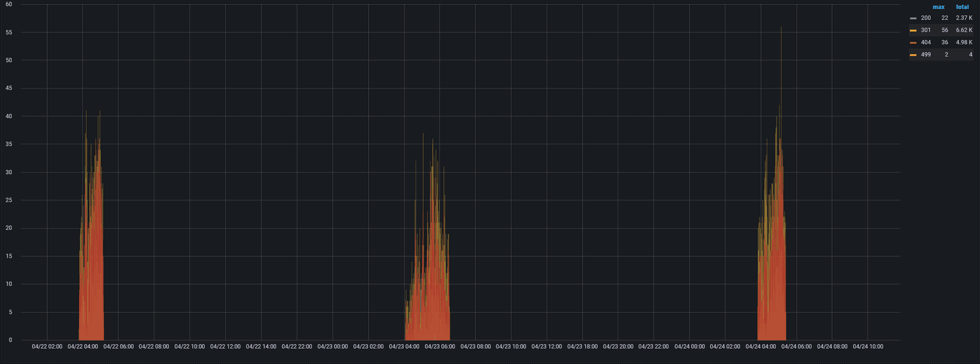The height and width of the screenshot is (364, 980).
Task: Click the 6.62 K total value
Action: click(x=963, y=30)
